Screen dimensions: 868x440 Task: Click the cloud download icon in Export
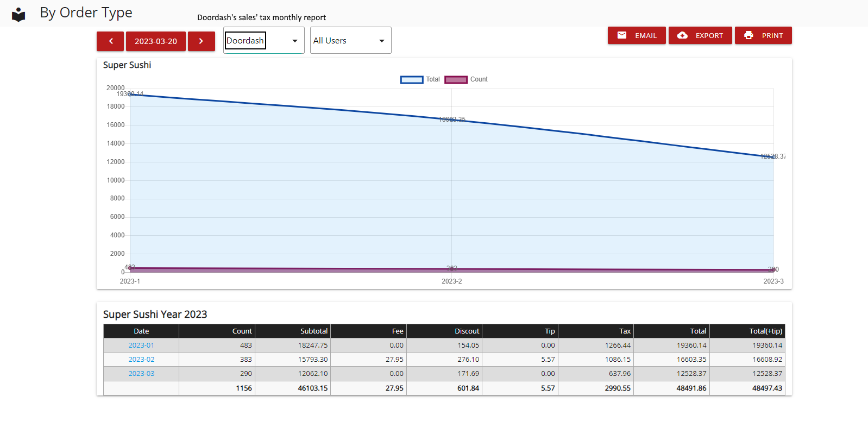point(682,35)
